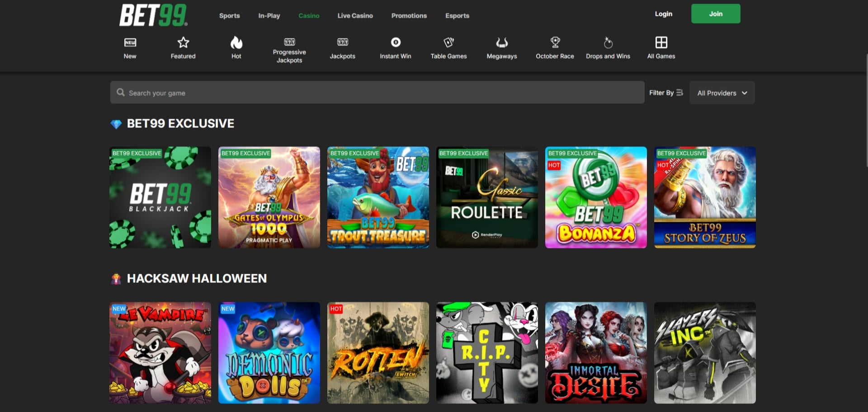Click the BET99 Exclusive diamond icon
Screen dimensions: 868x412
pos(116,124)
